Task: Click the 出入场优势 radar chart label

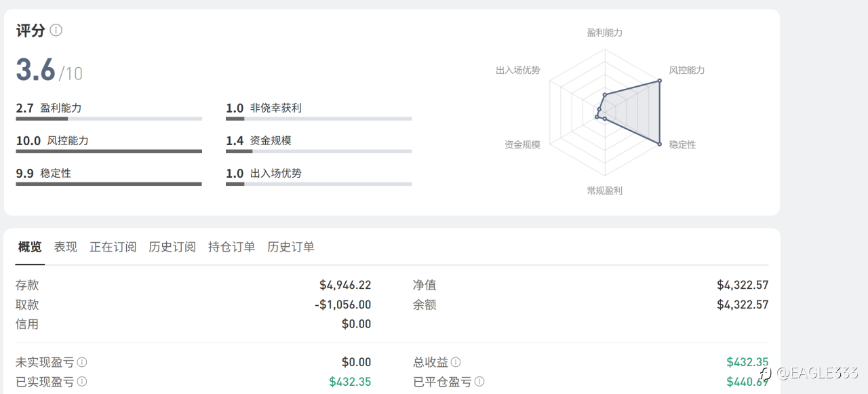Action: point(518,70)
